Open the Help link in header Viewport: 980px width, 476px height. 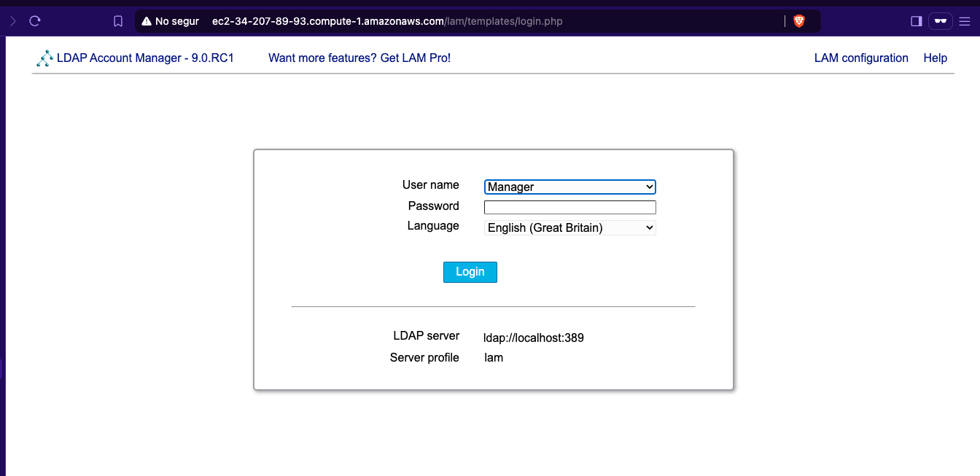pos(935,58)
